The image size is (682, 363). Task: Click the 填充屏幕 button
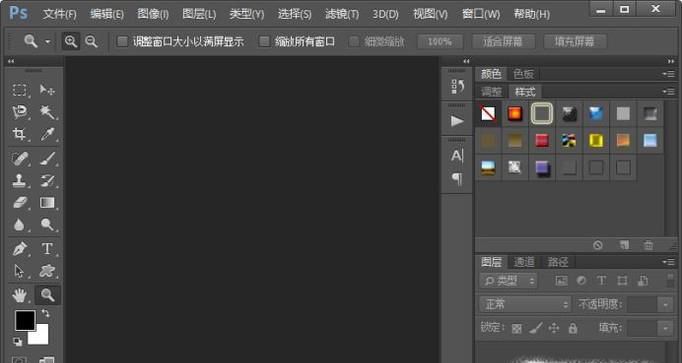[x=575, y=42]
